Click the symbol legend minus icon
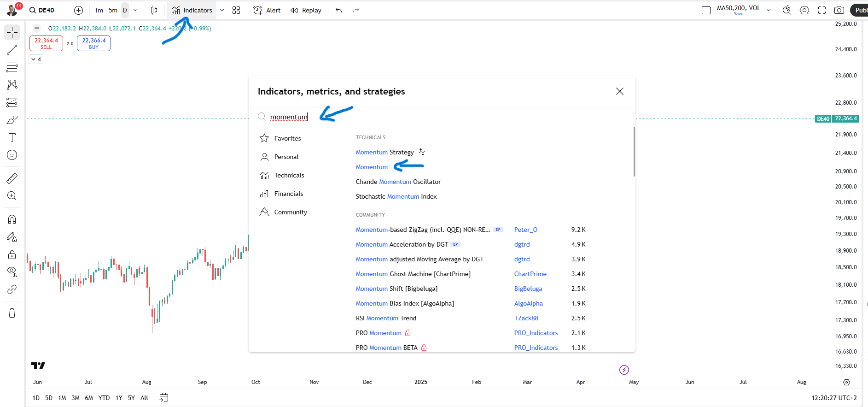The height and width of the screenshot is (407, 868). pyautogui.click(x=37, y=28)
